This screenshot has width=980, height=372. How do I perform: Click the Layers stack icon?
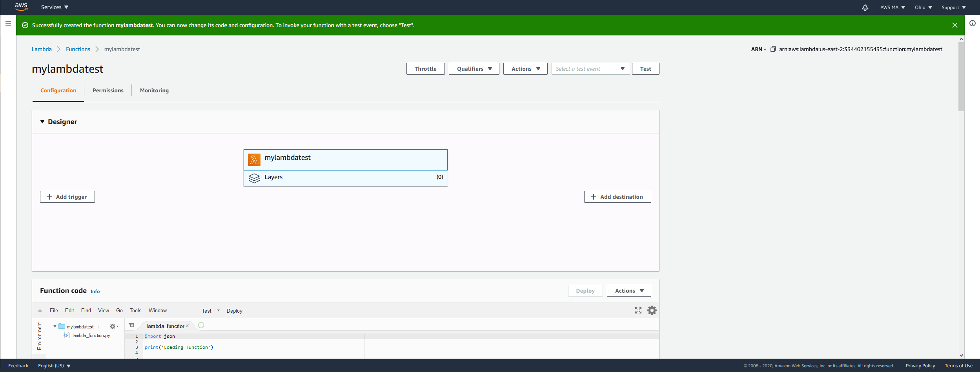point(254,178)
